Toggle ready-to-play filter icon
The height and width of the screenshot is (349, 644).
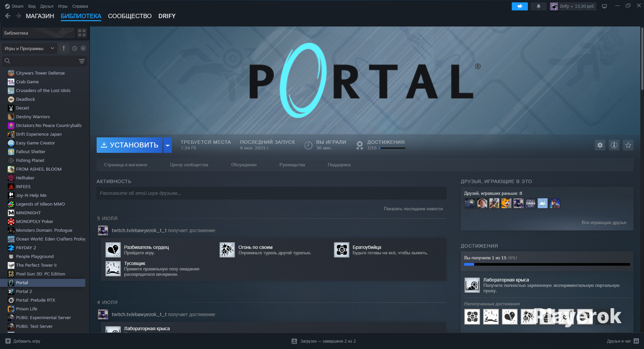(83, 49)
